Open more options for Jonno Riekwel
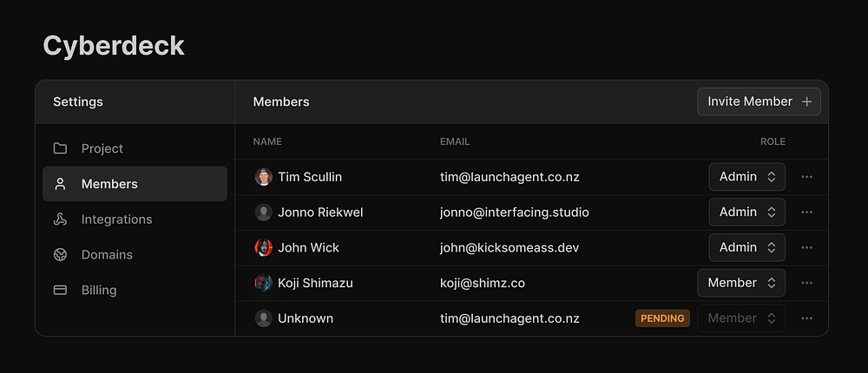This screenshot has height=373, width=868. (807, 213)
